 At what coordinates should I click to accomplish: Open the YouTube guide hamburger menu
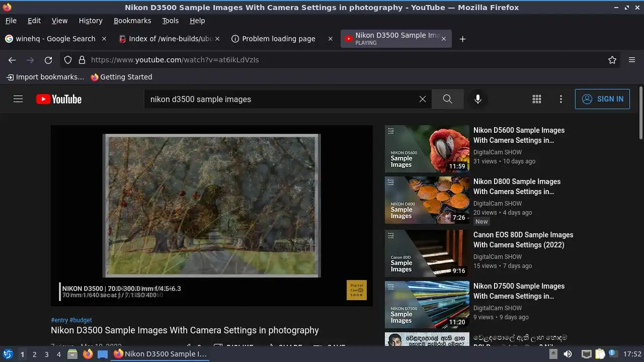pyautogui.click(x=18, y=99)
